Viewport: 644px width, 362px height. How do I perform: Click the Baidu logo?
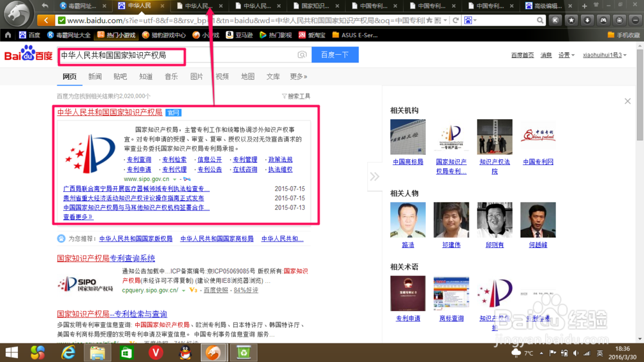click(28, 54)
